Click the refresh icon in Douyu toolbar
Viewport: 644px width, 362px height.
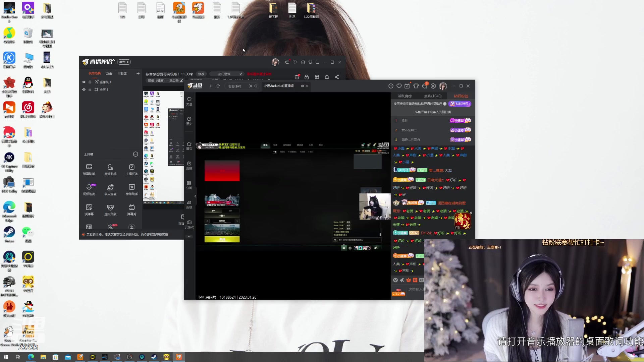[x=218, y=86]
